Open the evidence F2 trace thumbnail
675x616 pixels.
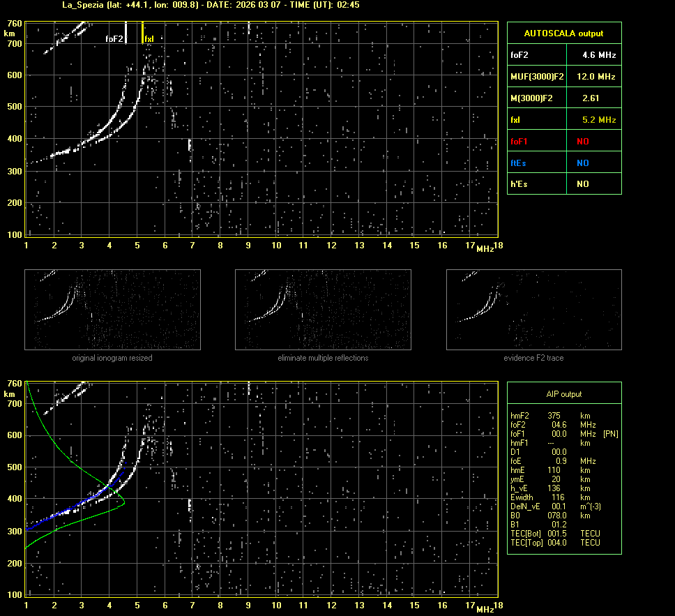533,310
